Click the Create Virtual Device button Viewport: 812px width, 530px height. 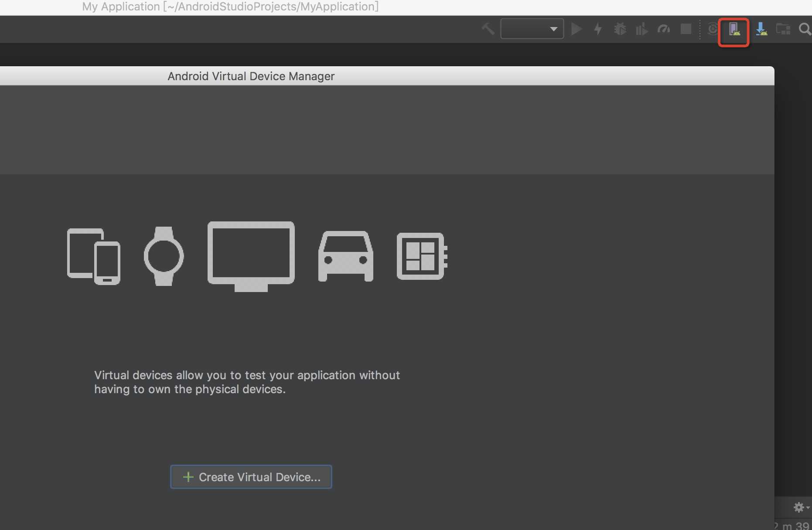point(251,477)
